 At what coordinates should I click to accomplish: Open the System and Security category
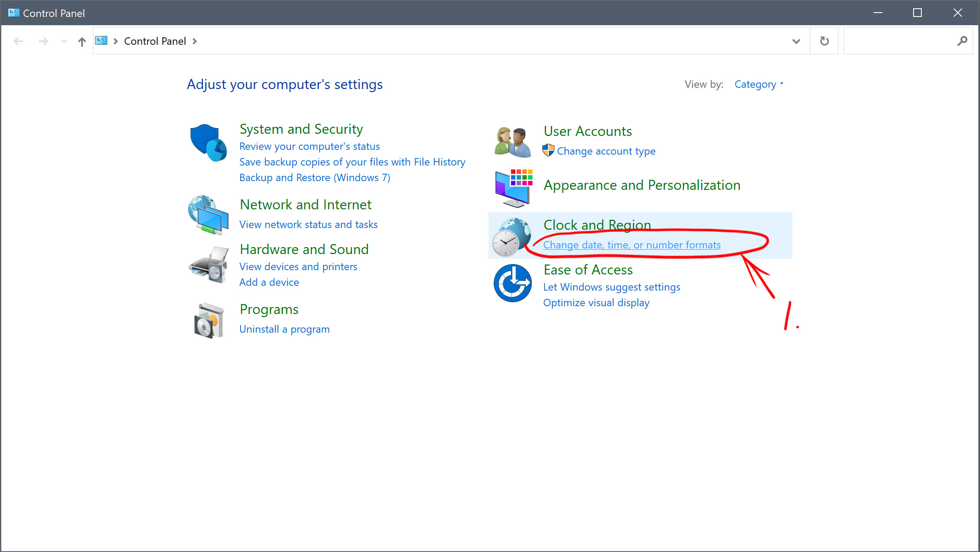coord(301,129)
